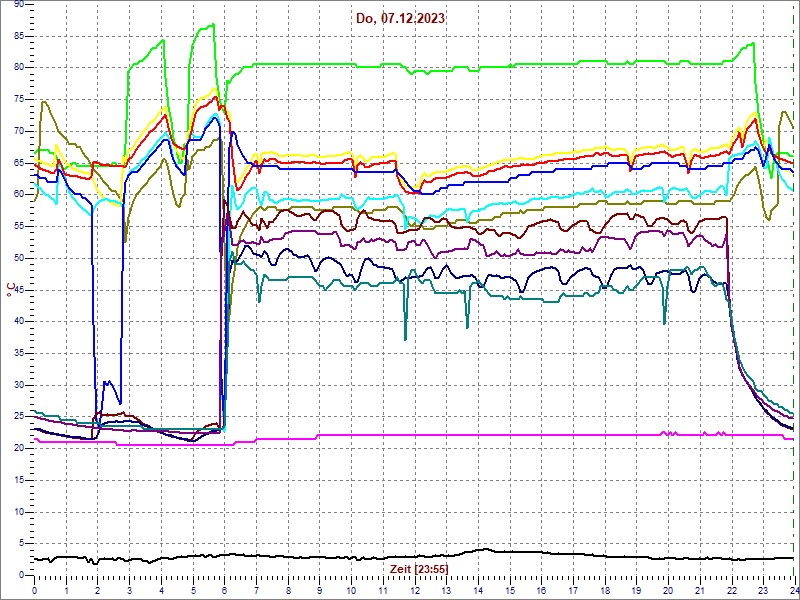Click the flat magenta line near 22°C
The image size is (800, 600).
[x=500, y=435]
